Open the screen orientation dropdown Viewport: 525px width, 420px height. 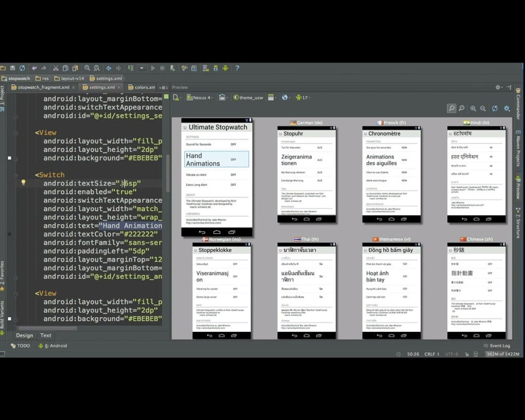[x=223, y=97]
